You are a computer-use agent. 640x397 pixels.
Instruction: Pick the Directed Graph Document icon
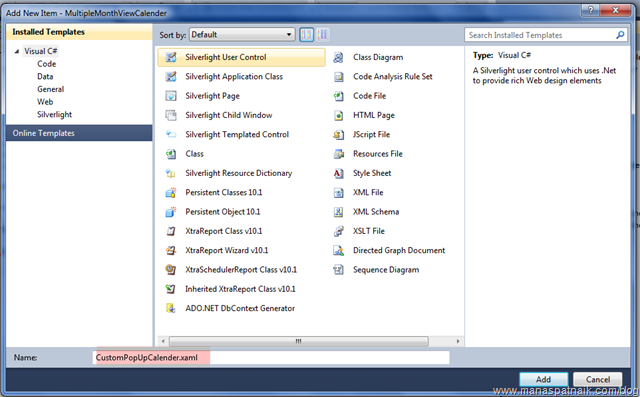pos(338,250)
